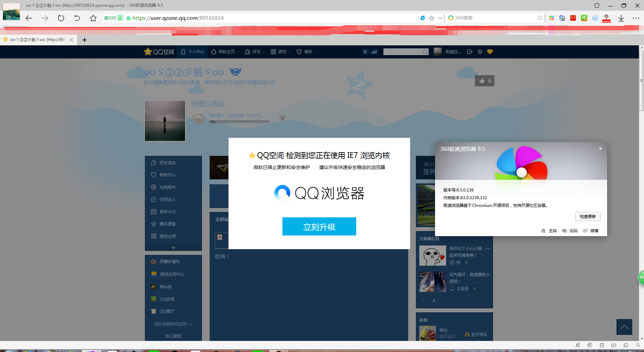The image size is (644, 352).
Task: Close the 360极速浏览器 about dialog
Action: coord(600,148)
